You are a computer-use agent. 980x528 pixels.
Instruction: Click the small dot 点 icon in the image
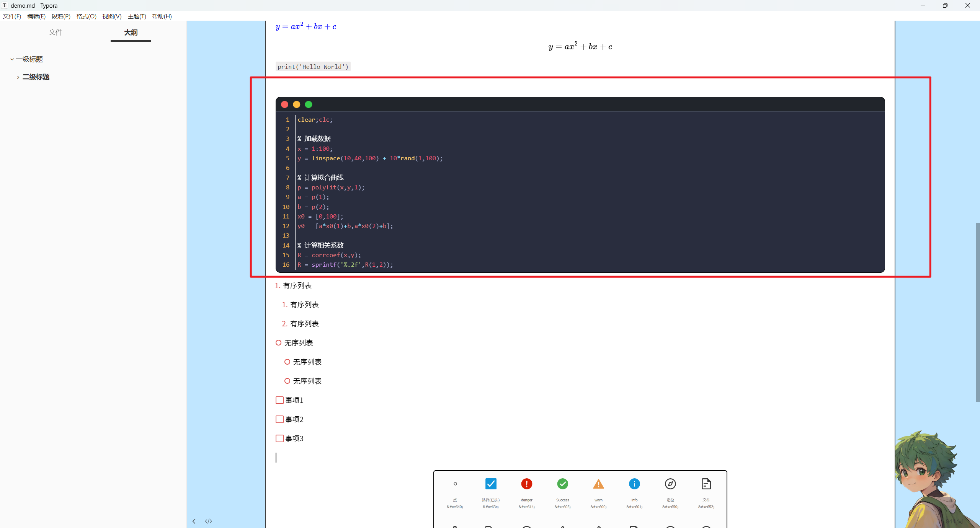pyautogui.click(x=455, y=484)
